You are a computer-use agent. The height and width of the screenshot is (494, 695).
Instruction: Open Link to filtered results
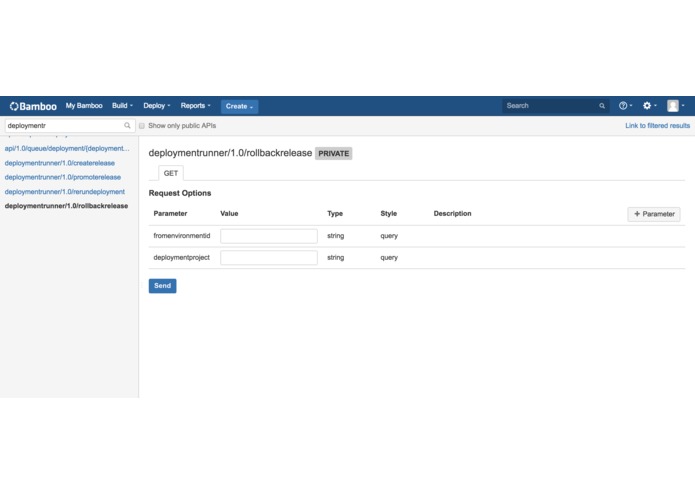(x=657, y=126)
